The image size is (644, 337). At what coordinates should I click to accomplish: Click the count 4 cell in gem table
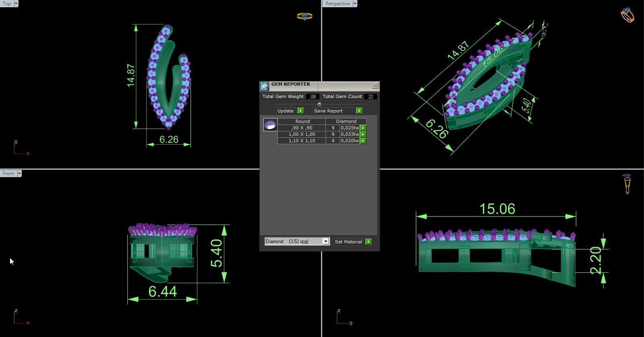tap(333, 141)
